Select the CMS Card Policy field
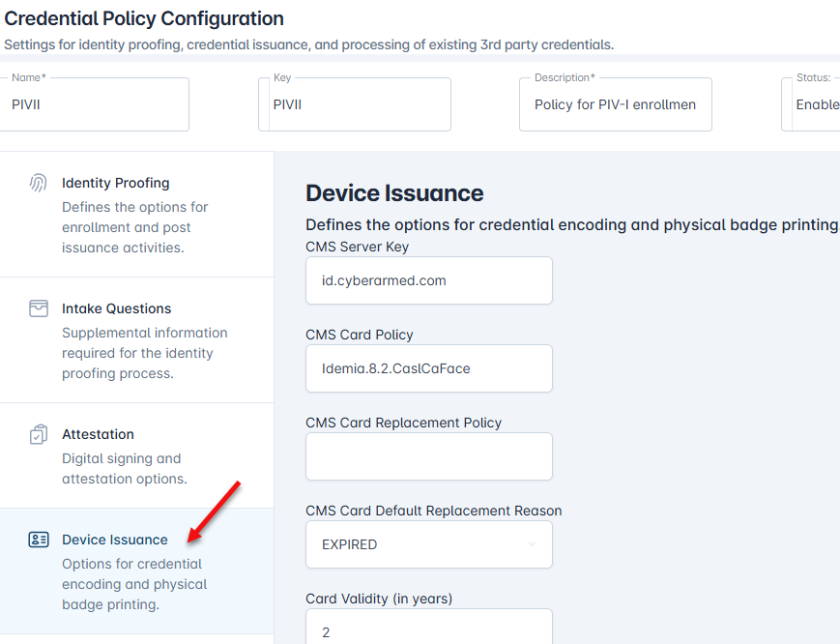 pos(428,368)
